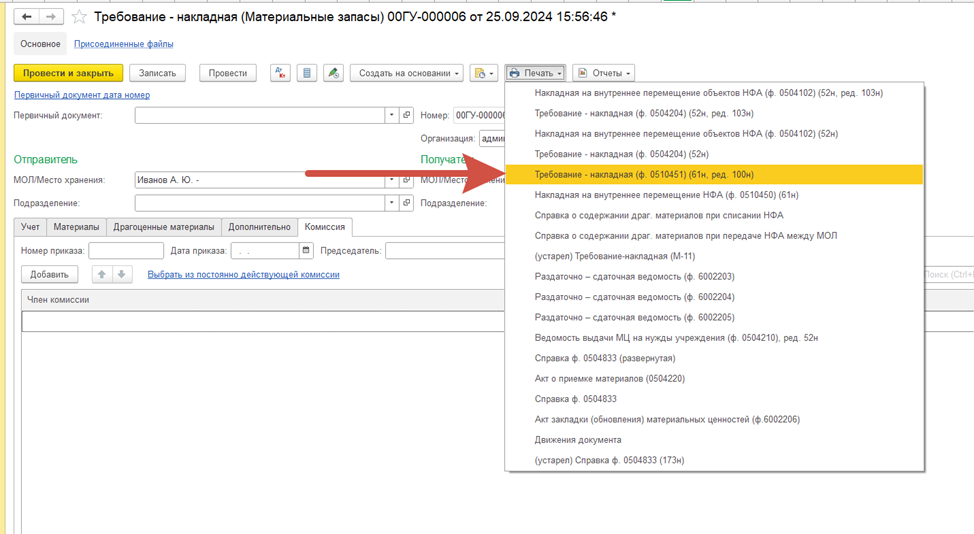Image resolution: width=974 pixels, height=534 pixels.
Task: Click the sender Подразделение input field
Action: (x=260, y=203)
